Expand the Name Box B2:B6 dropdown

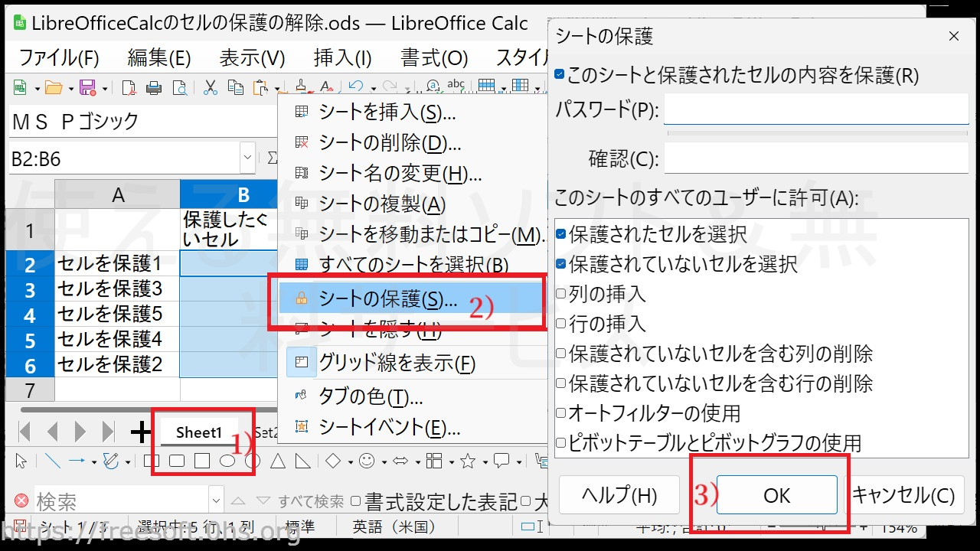point(247,159)
